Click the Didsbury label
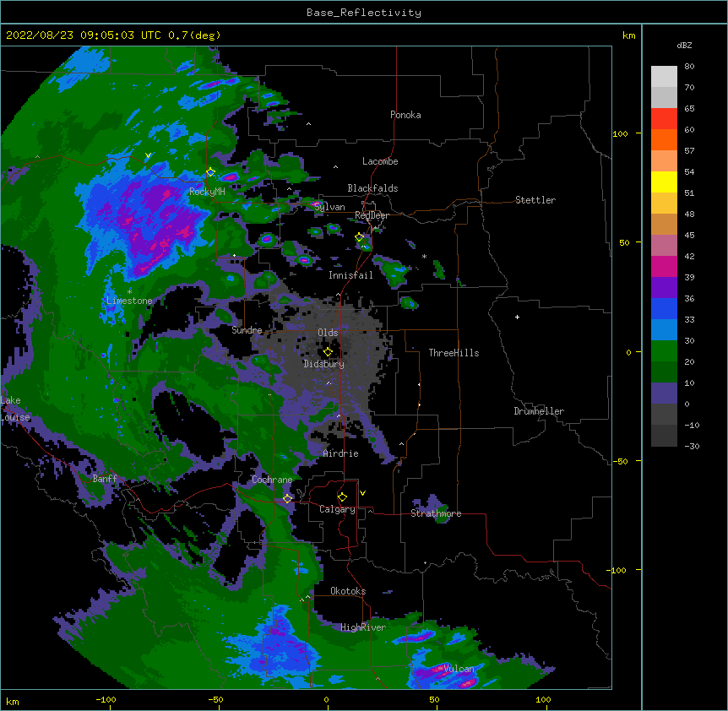 click(323, 364)
